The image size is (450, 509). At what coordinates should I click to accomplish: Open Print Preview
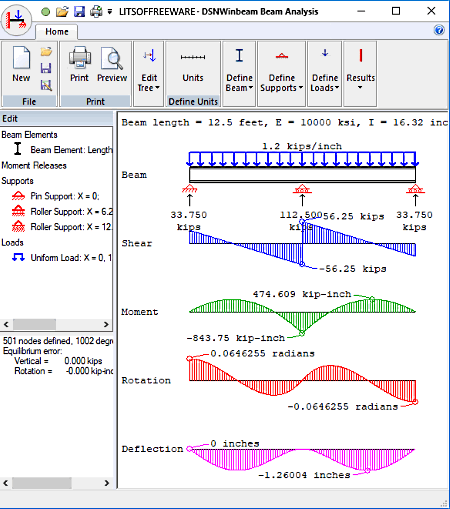click(112, 64)
